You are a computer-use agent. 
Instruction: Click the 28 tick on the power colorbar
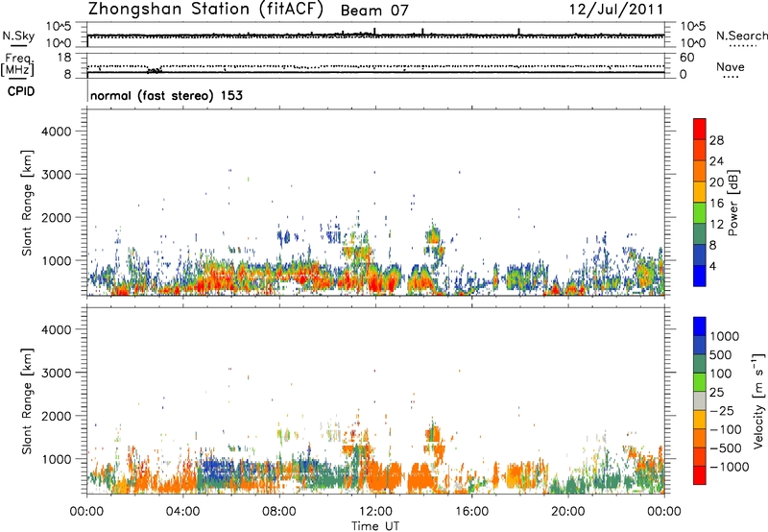(x=716, y=140)
